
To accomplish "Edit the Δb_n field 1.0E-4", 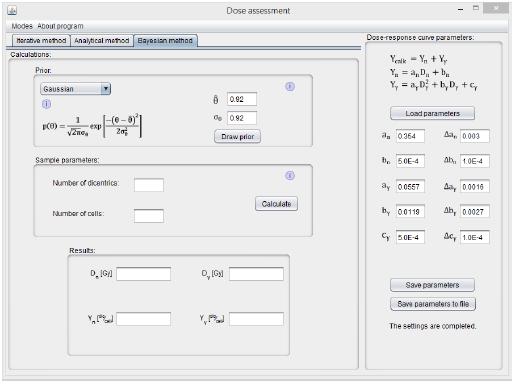I will [x=475, y=161].
